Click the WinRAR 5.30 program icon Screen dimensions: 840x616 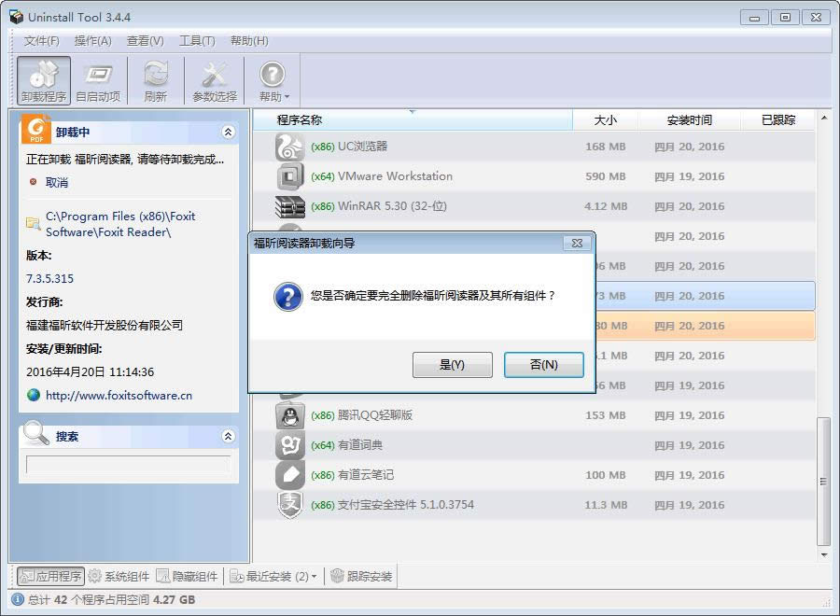(290, 206)
